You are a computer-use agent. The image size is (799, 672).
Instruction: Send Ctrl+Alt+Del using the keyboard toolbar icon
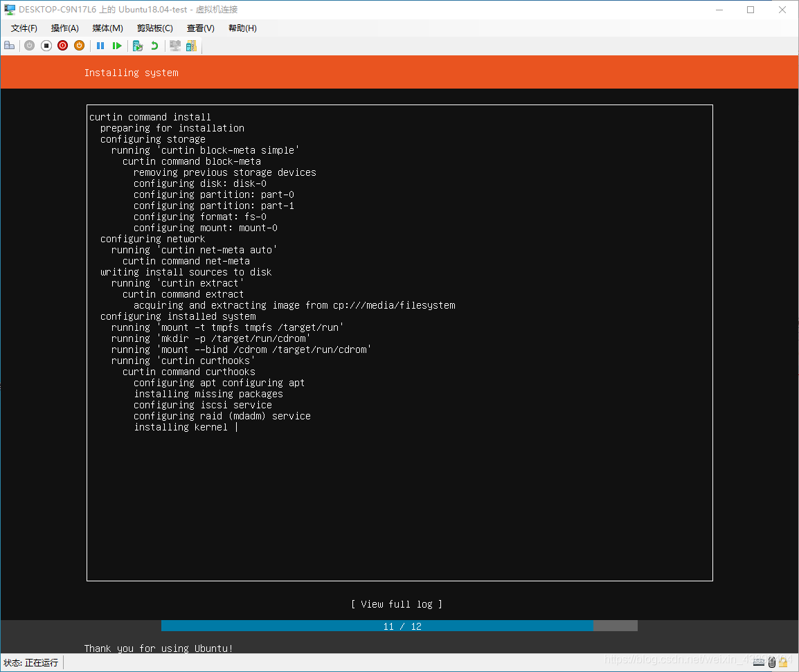9,46
